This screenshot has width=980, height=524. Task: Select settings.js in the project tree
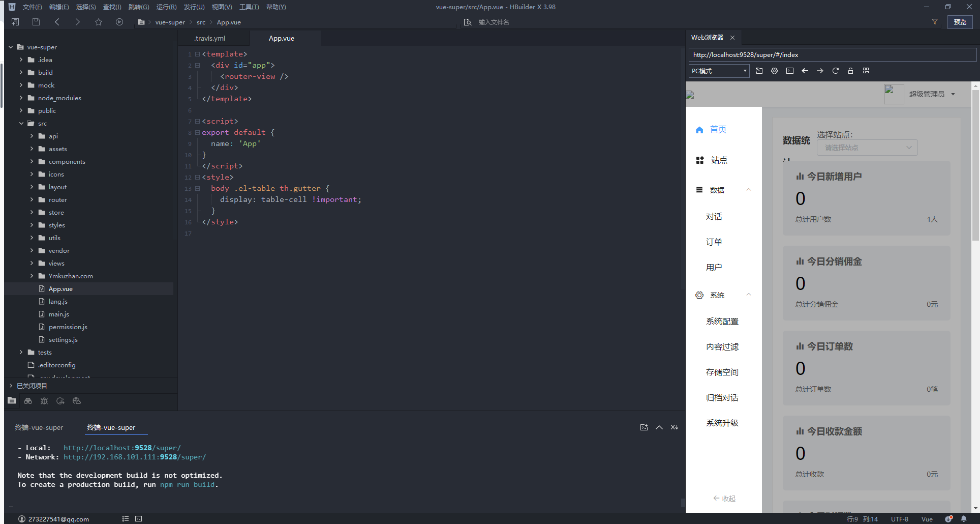tap(63, 340)
